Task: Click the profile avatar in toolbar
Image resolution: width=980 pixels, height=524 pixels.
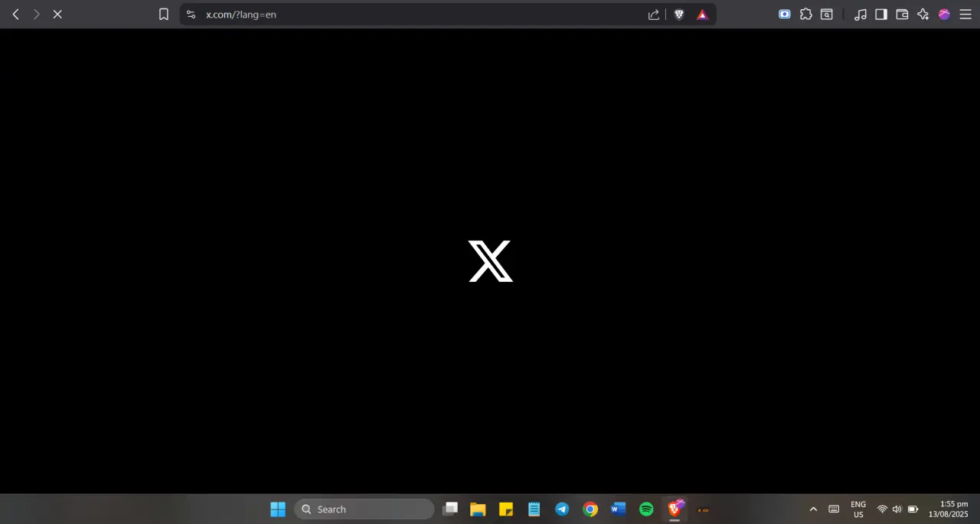Action: coord(944,14)
